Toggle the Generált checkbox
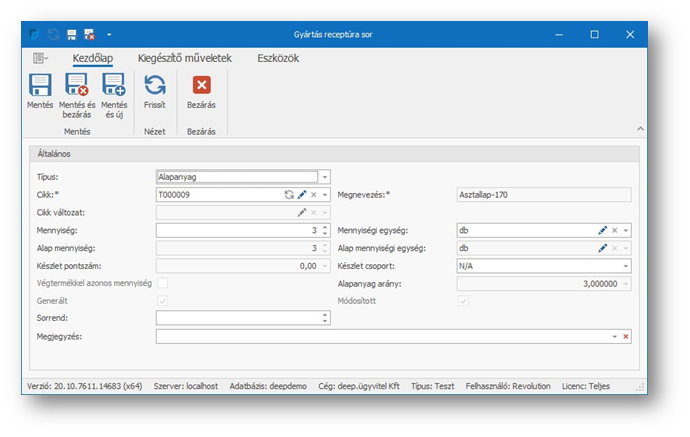 click(162, 301)
